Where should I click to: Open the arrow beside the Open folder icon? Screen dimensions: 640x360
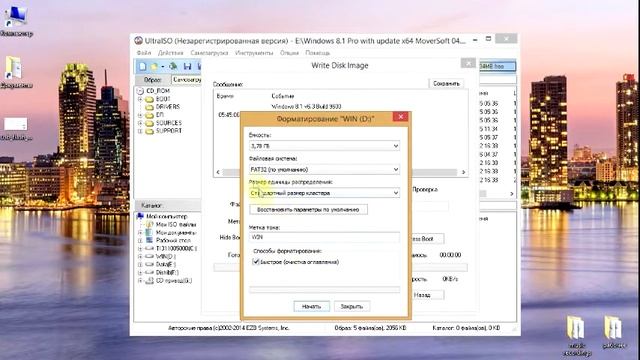[162, 67]
